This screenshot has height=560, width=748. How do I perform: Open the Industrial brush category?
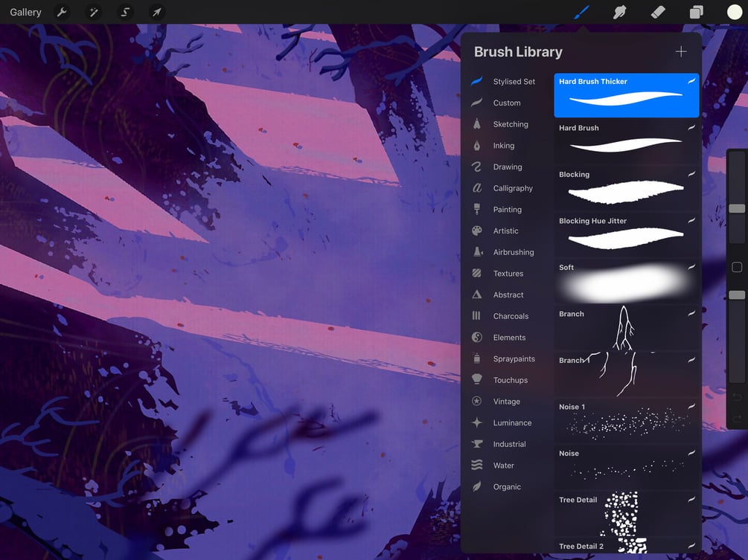pyautogui.click(x=505, y=444)
